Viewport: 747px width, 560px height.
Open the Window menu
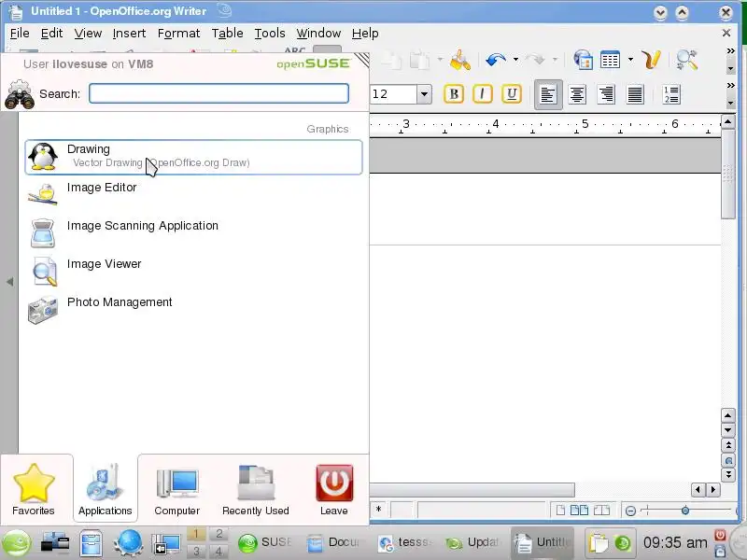[x=318, y=34]
